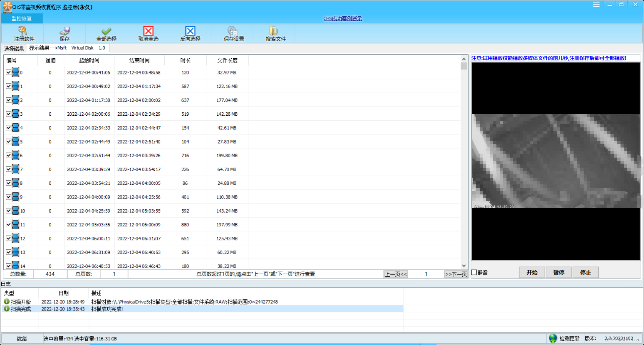The height and width of the screenshot is (345, 644).
Task: Click the page number field between page buttons
Action: tap(426, 274)
